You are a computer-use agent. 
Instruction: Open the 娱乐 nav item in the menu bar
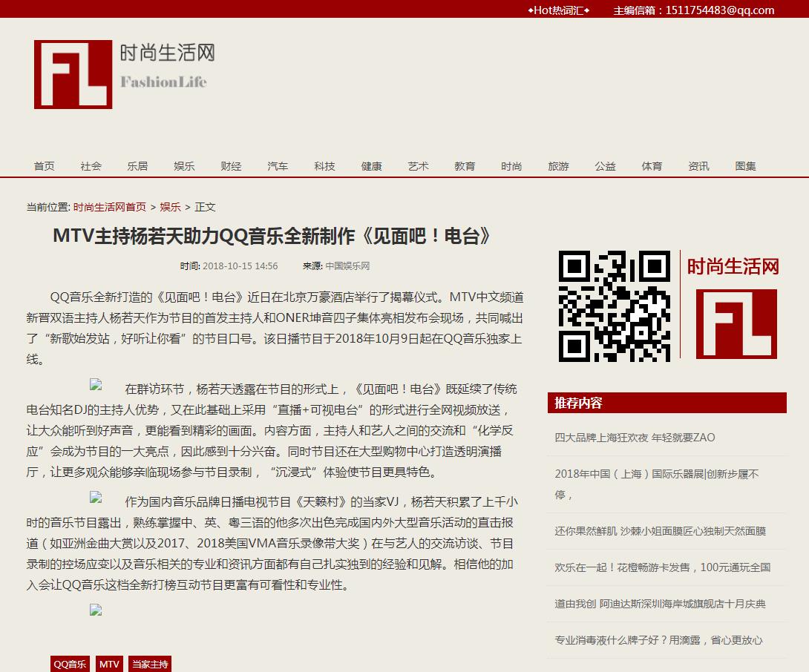pyautogui.click(x=184, y=166)
